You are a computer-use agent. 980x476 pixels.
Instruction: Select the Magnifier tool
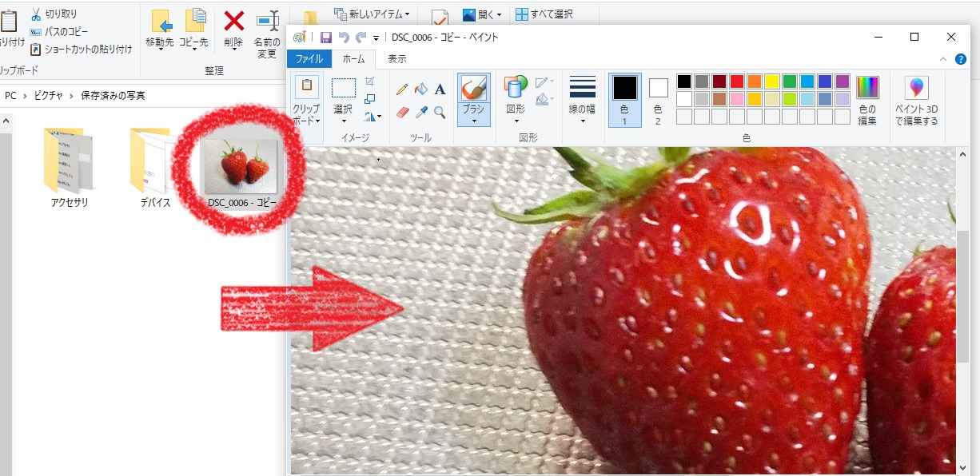(x=440, y=112)
